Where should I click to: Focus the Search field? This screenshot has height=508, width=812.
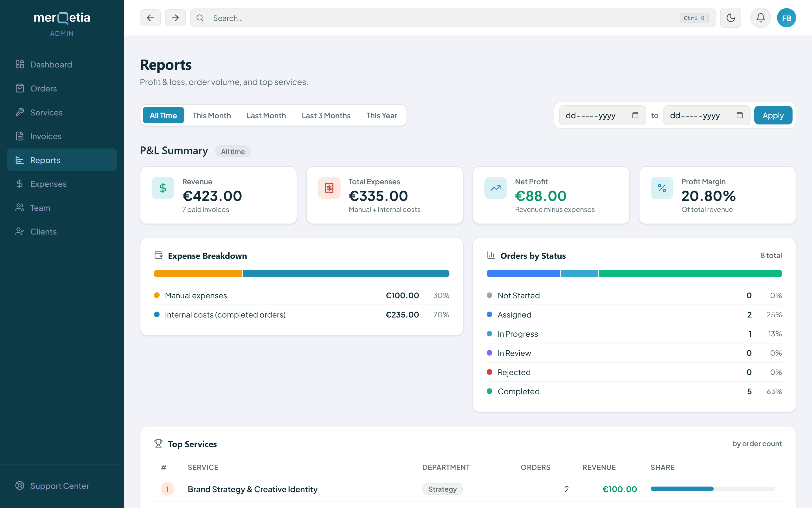click(x=453, y=18)
